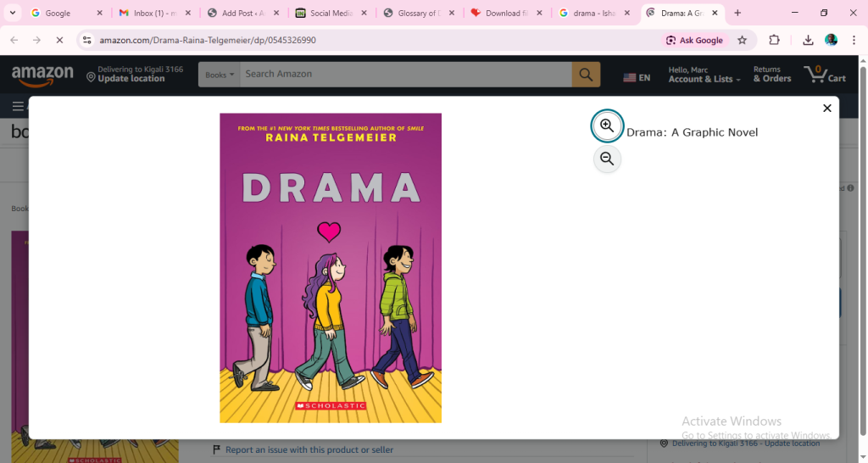Viewport: 868px width, 463px height.
Task: Click the info icon near page right edge
Action: click(x=851, y=188)
